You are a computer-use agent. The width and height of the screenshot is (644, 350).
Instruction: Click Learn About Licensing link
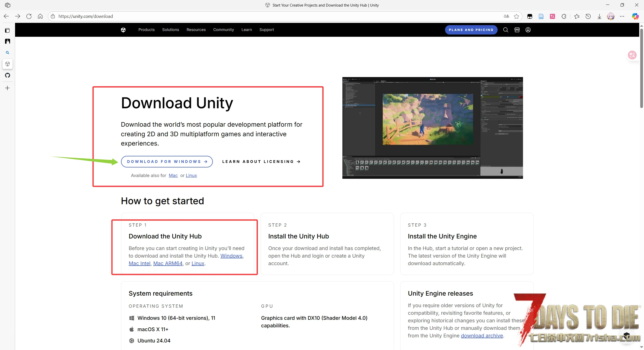tap(261, 162)
